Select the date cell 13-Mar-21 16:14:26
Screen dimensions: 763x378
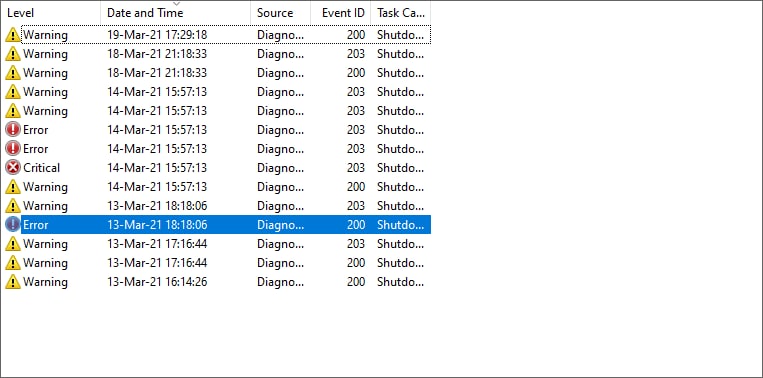[x=157, y=282]
